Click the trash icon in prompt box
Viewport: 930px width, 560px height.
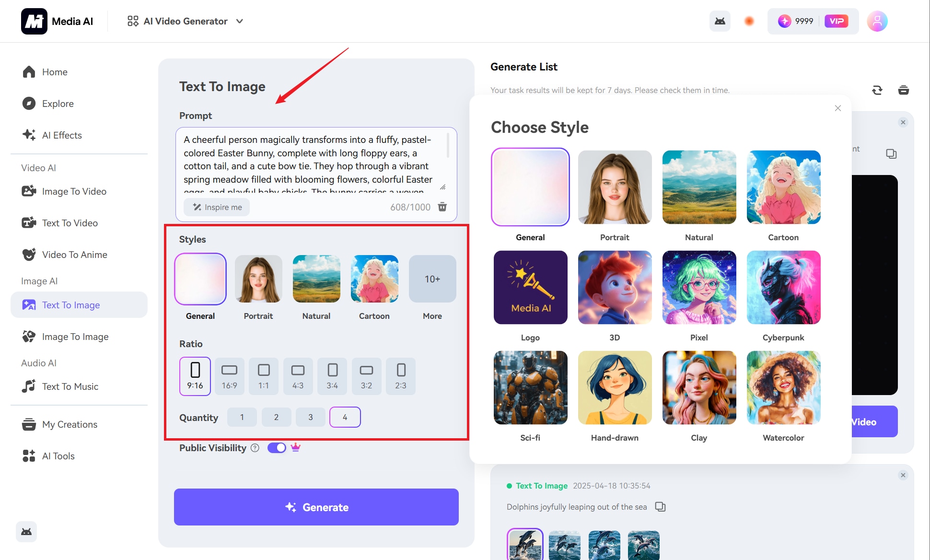pos(442,207)
